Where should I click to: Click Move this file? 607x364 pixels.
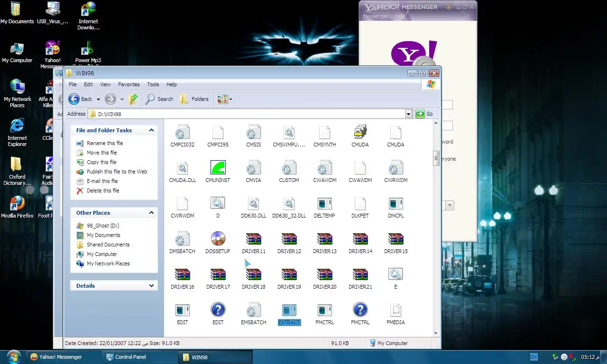click(102, 153)
